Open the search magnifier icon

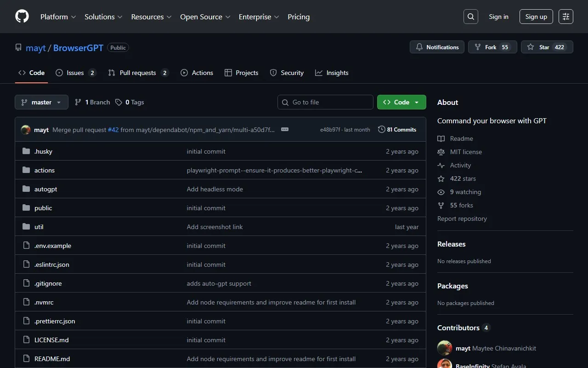coord(470,16)
